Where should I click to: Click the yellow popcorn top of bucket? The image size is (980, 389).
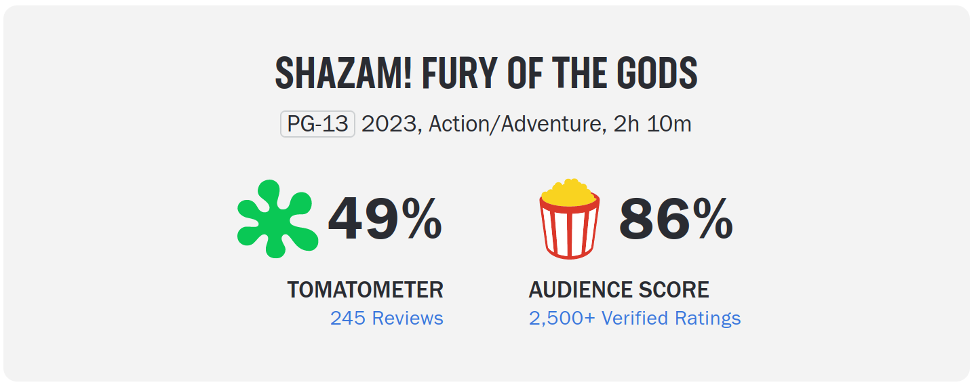pyautogui.click(x=570, y=192)
